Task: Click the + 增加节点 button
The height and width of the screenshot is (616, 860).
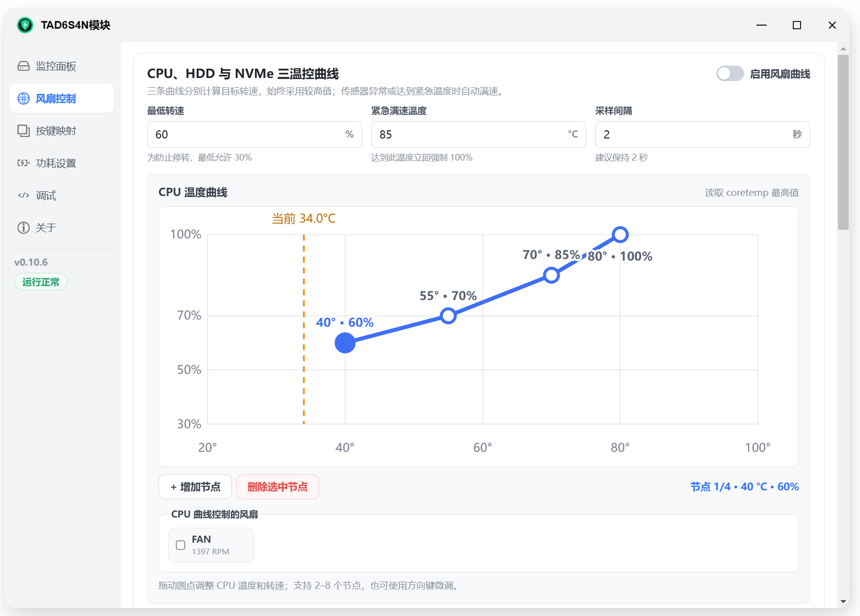Action: point(195,487)
